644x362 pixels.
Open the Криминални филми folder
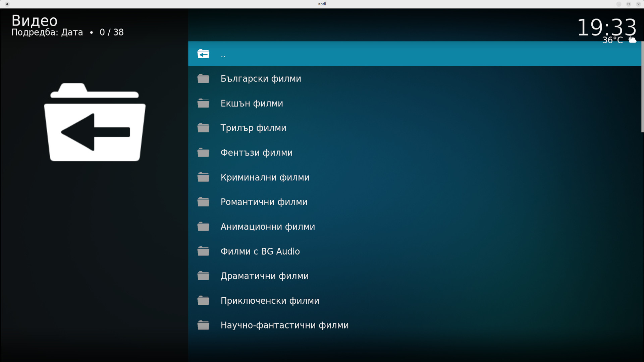415,177
